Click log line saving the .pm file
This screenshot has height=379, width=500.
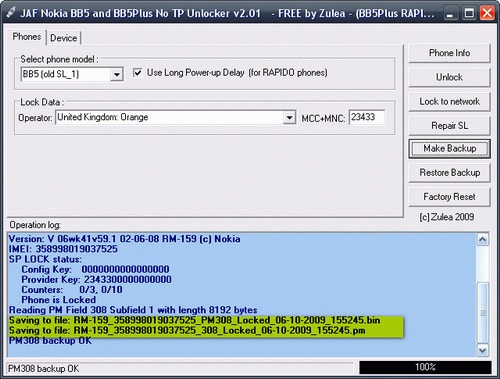click(x=187, y=331)
